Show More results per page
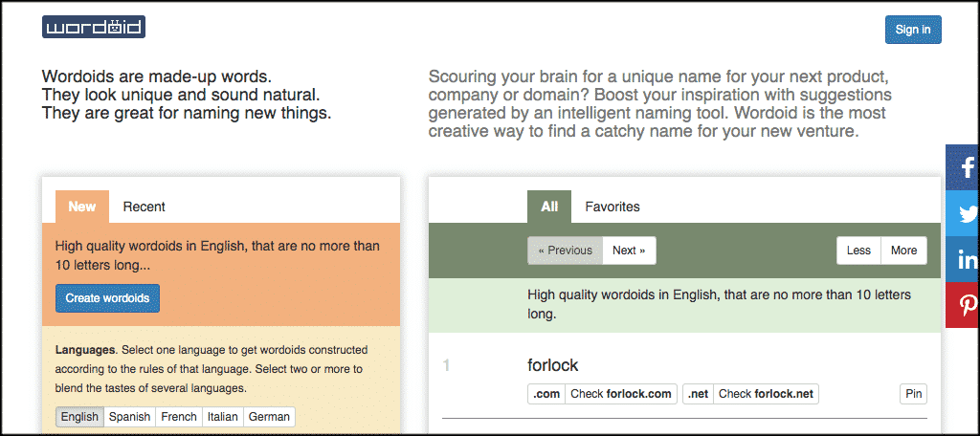The height and width of the screenshot is (436, 980). 903,251
